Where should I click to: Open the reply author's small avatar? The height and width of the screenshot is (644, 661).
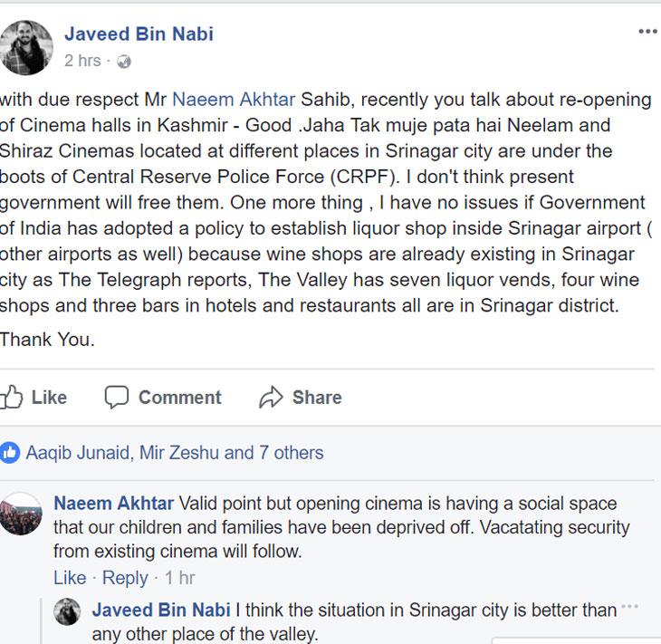point(67,611)
